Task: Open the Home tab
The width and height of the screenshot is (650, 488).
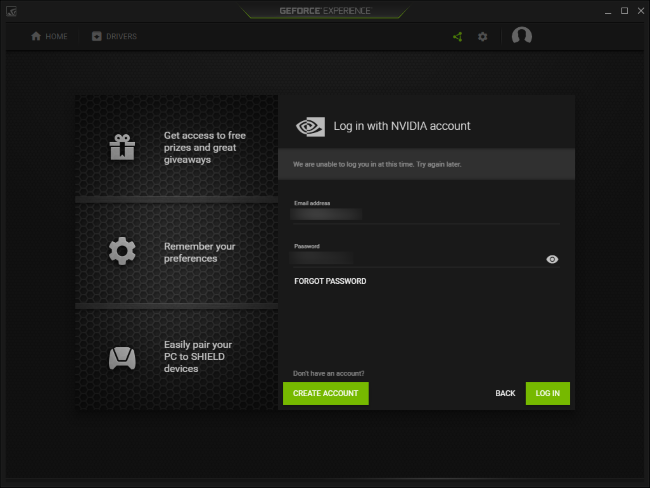Action: point(49,36)
